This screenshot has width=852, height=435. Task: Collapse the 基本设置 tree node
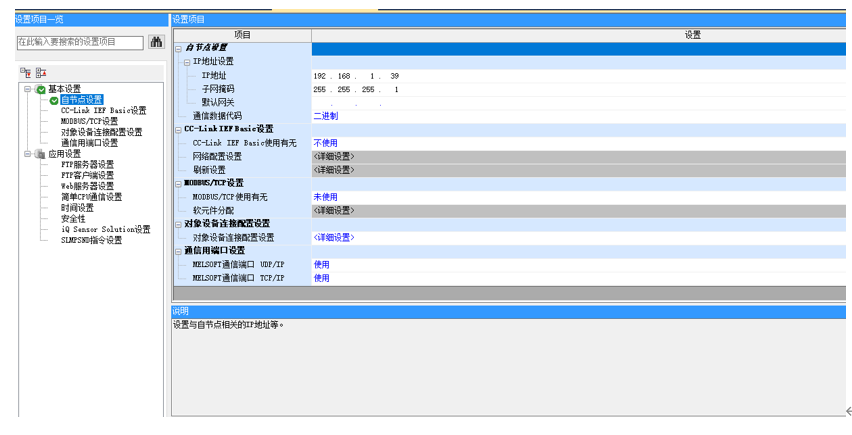click(x=28, y=89)
